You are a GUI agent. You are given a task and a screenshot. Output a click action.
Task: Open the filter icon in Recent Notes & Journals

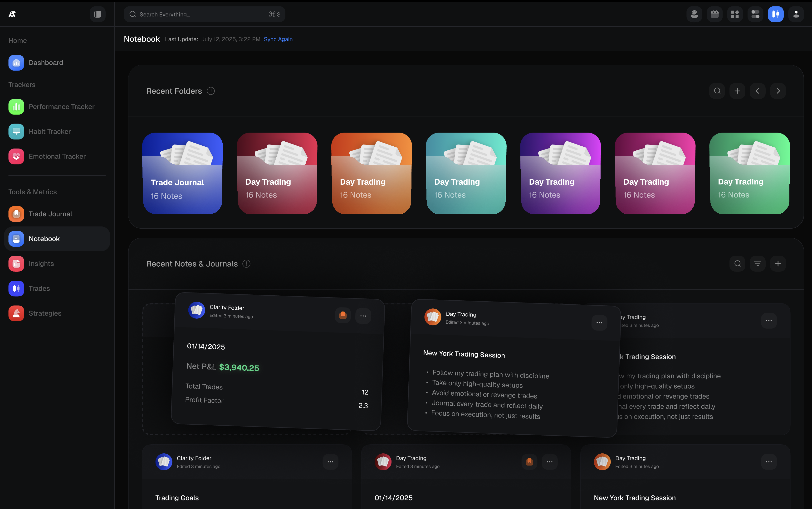tap(758, 264)
